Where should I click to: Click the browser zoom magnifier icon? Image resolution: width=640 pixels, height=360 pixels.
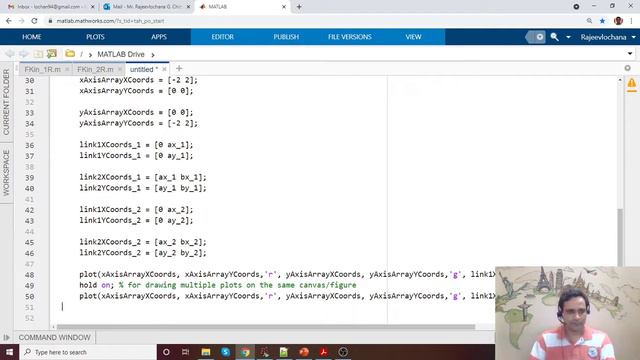pos(589,21)
